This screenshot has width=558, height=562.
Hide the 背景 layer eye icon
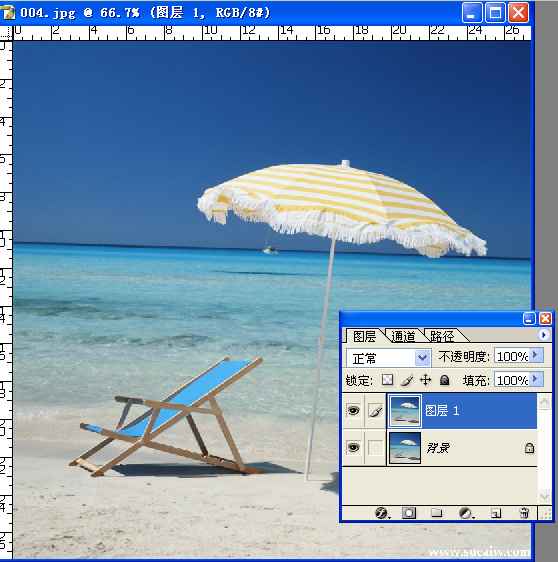tap(353, 448)
